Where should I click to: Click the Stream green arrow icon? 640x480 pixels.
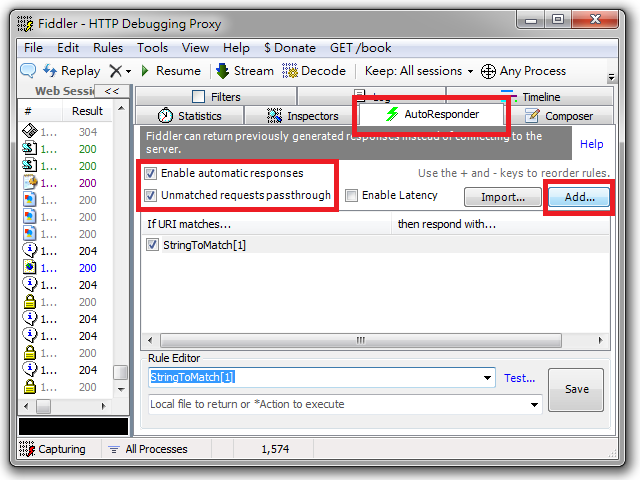point(222,71)
